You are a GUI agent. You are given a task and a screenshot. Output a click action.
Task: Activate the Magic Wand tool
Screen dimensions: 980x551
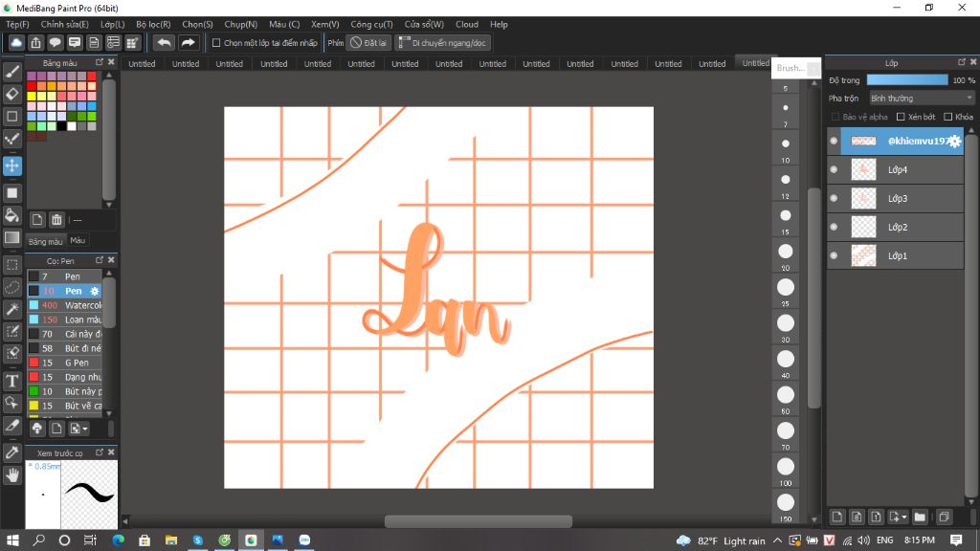click(11, 309)
